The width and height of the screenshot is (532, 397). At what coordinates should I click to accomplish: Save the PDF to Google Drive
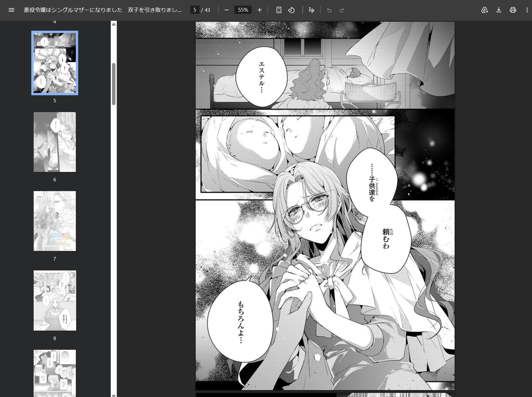pyautogui.click(x=484, y=10)
